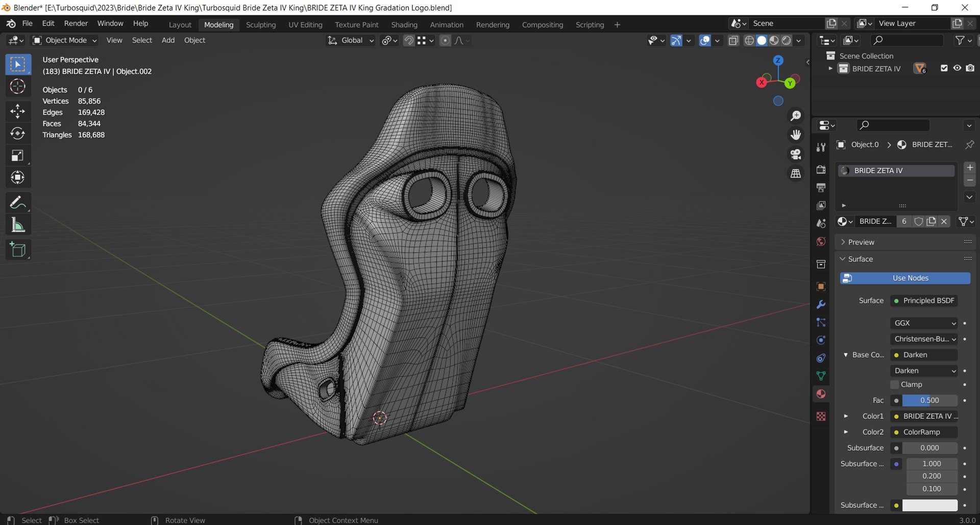This screenshot has height=525, width=980.
Task: Adjust the Fac 0.500 slider
Action: [929, 400]
